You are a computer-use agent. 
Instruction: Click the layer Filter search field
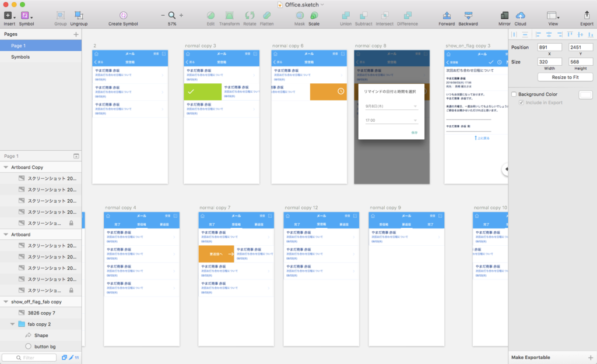click(x=29, y=358)
